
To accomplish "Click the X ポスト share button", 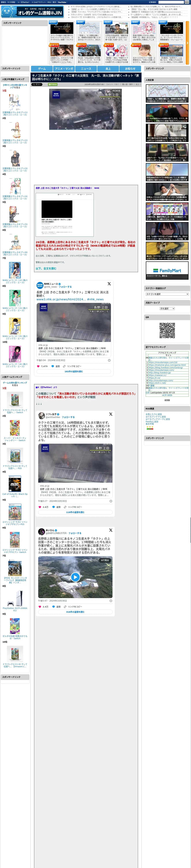I will 37,85.
